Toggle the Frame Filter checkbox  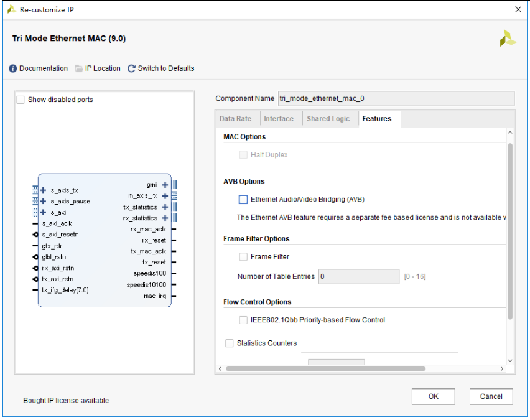tap(243, 256)
